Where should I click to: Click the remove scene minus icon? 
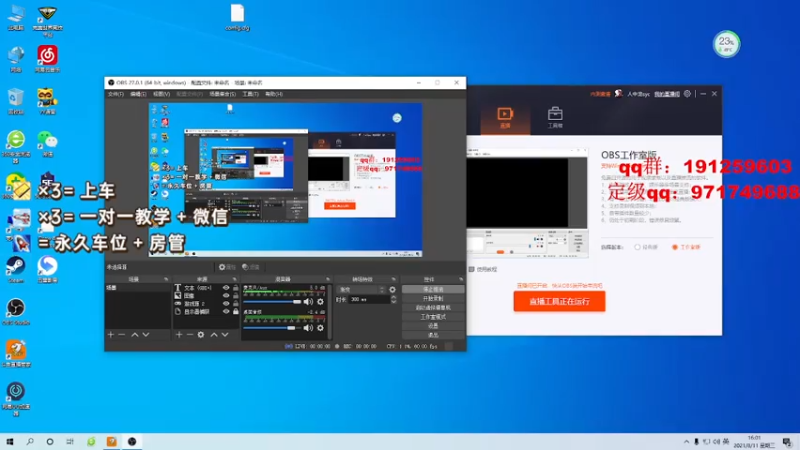pos(121,335)
